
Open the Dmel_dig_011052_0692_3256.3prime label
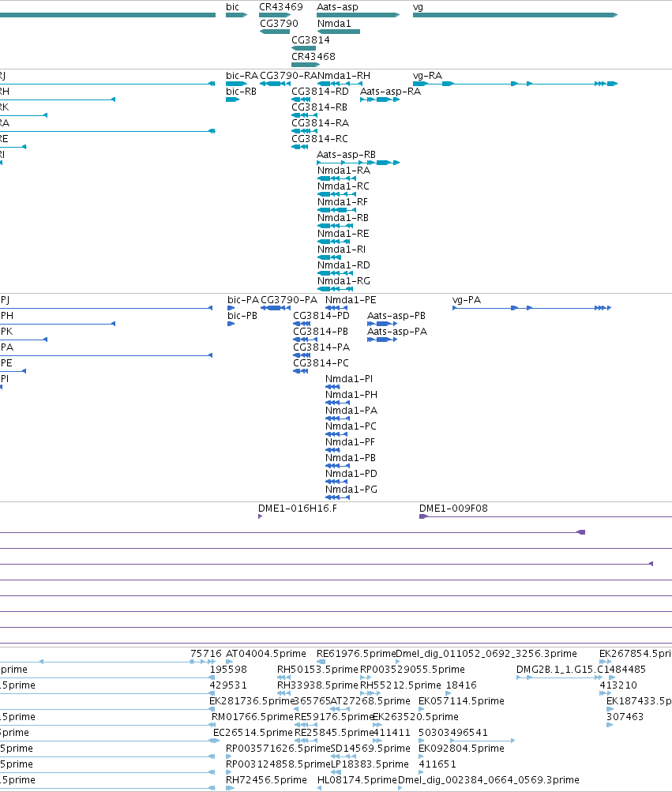point(486,654)
